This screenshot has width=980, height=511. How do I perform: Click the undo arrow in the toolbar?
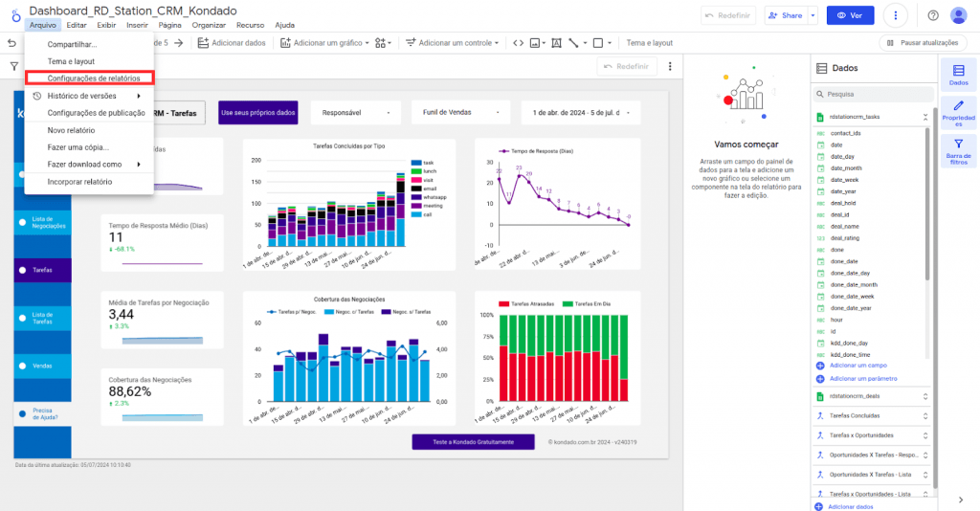[x=12, y=43]
